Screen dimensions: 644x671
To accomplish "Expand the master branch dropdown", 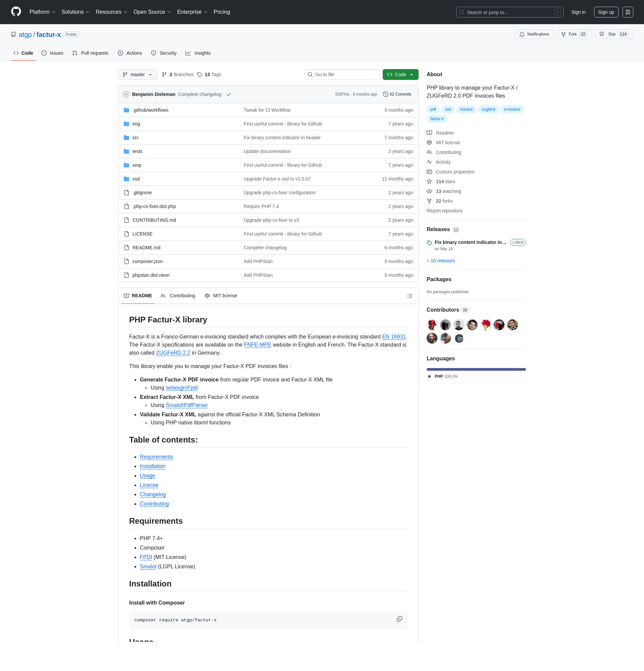I will tap(138, 74).
